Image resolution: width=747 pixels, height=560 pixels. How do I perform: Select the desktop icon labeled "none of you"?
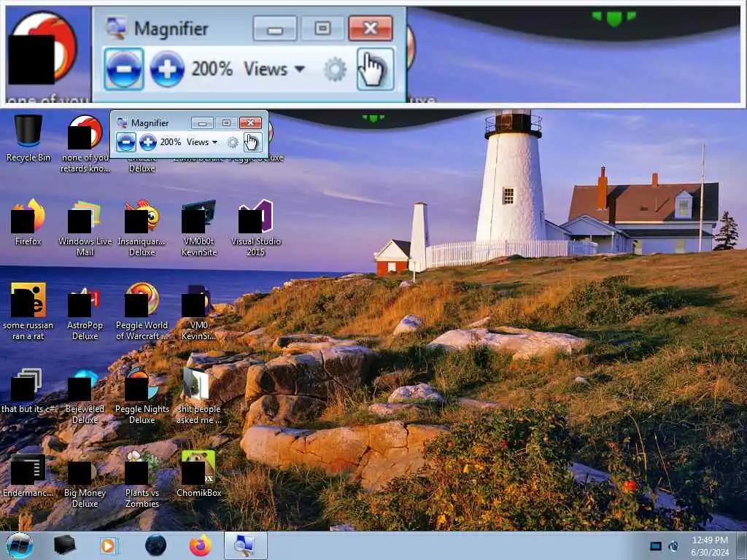tap(85, 143)
